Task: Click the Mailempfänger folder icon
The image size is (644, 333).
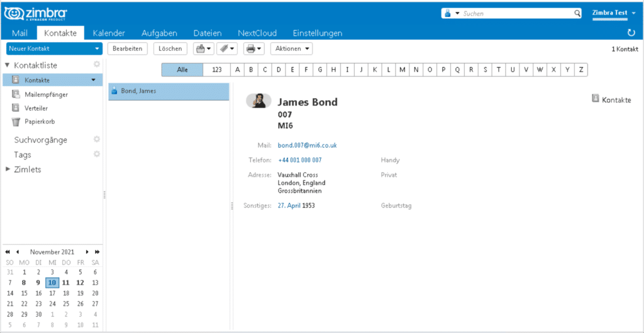Action: (x=16, y=94)
